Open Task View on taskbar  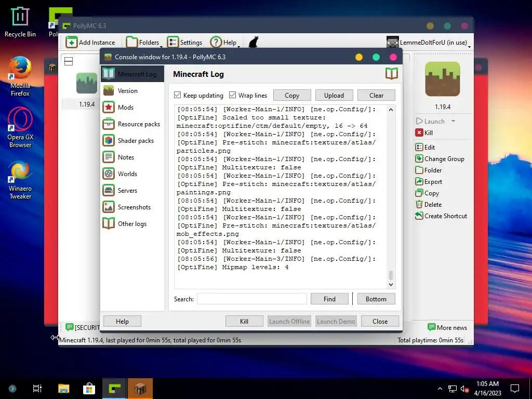37,389
